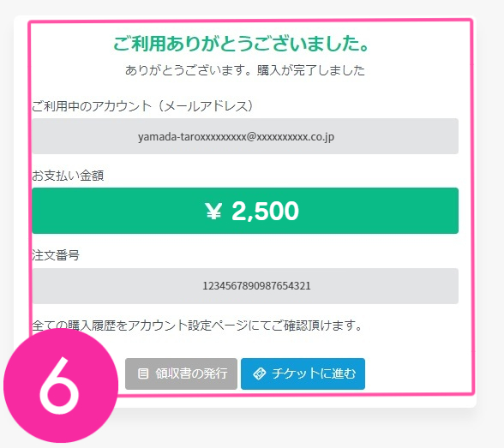
Task: Click the 領収書の発行 button label text
Action: (192, 373)
